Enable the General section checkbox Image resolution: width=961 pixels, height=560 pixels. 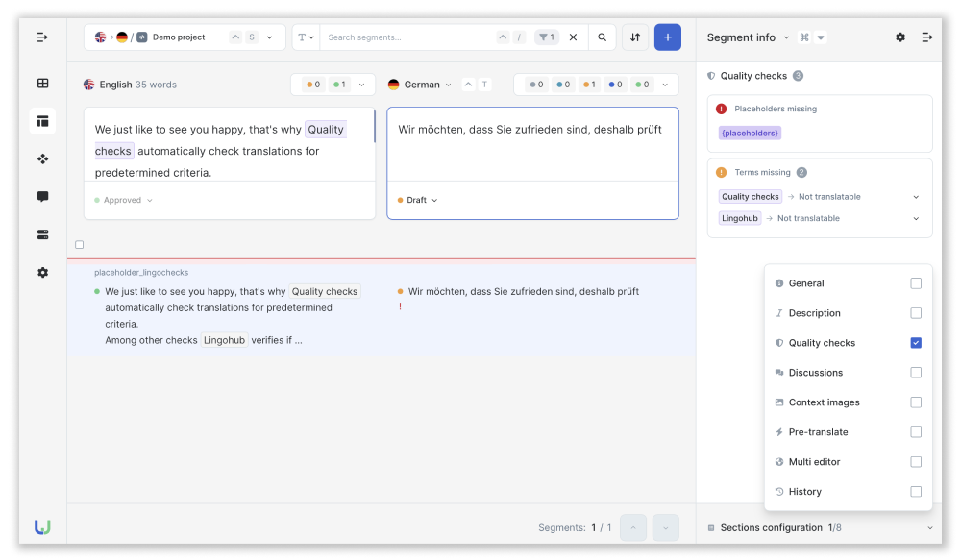[x=916, y=283]
